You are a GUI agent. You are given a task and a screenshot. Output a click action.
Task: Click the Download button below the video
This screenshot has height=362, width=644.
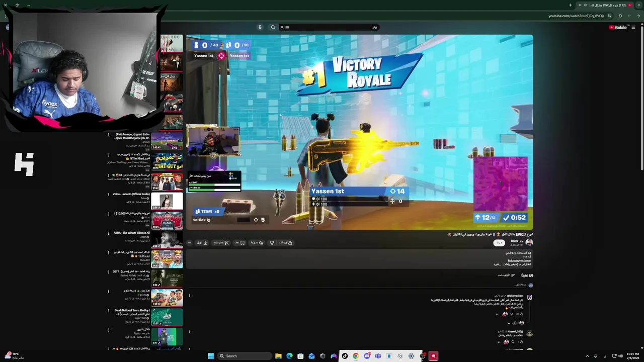tap(202, 243)
